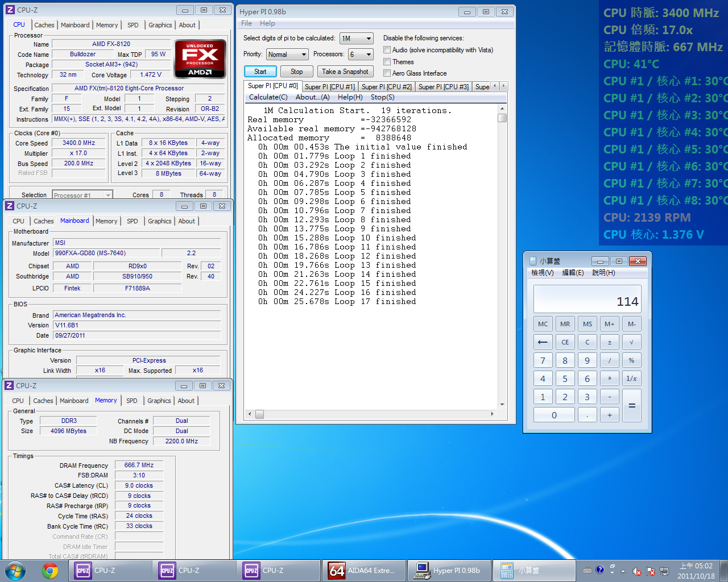Click the equals key in calculator
Screen dimensions: 728x582
[x=631, y=406]
